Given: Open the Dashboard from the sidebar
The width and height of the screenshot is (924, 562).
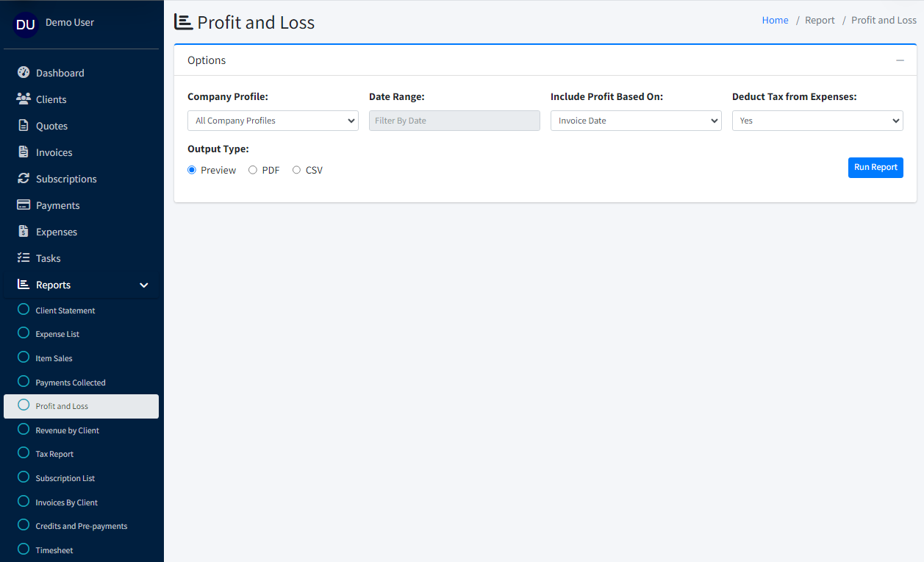Looking at the screenshot, I should pos(60,72).
